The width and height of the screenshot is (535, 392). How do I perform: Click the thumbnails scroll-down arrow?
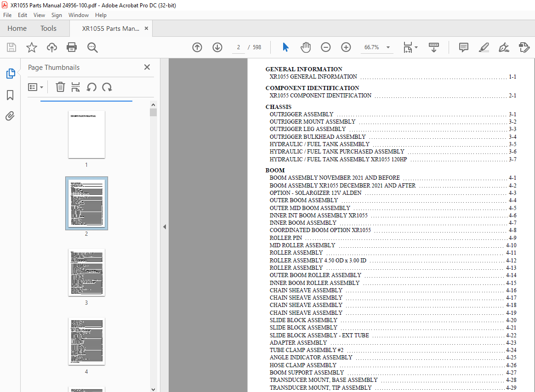point(153,389)
